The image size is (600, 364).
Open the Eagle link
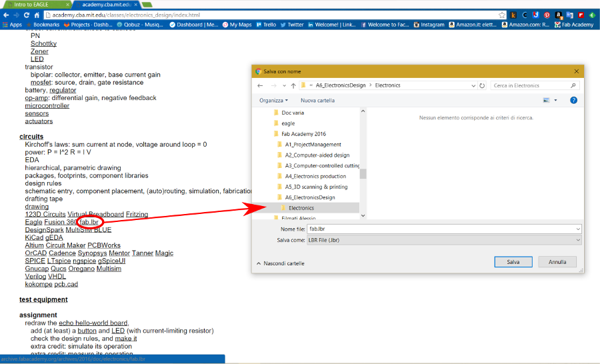pyautogui.click(x=34, y=222)
